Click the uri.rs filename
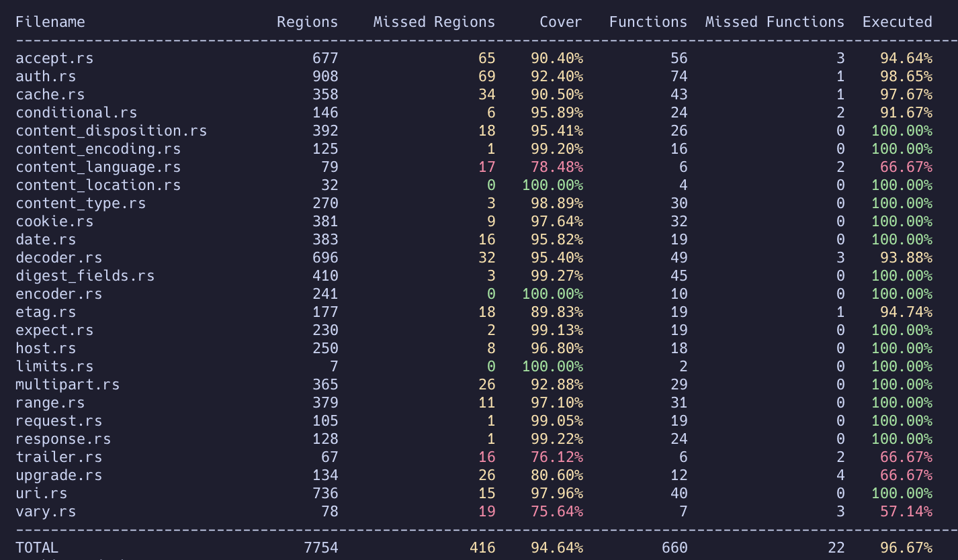 coord(42,494)
